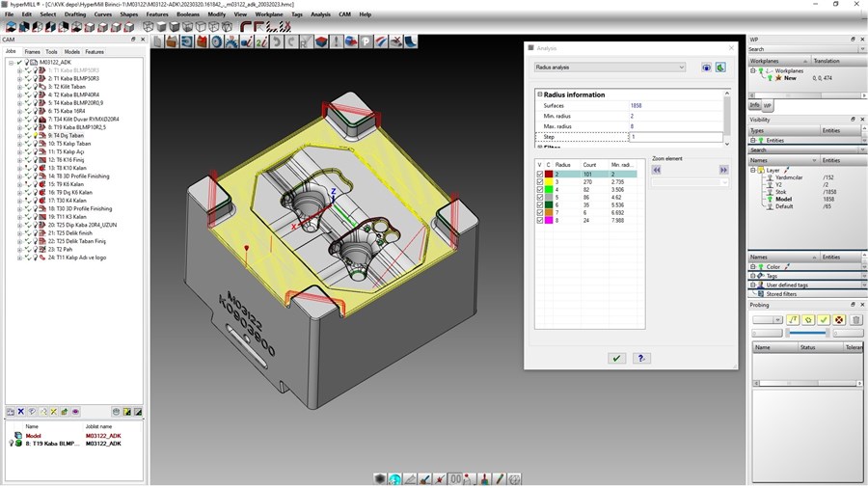
Task: Click the Step value input field
Action: [x=676, y=137]
